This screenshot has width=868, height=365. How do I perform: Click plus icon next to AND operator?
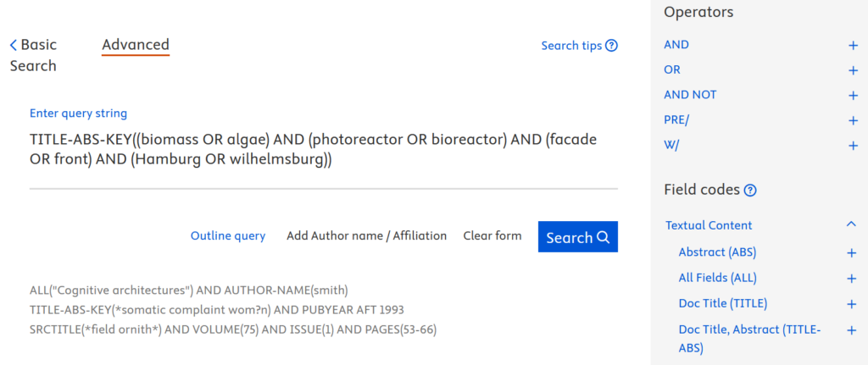click(853, 45)
